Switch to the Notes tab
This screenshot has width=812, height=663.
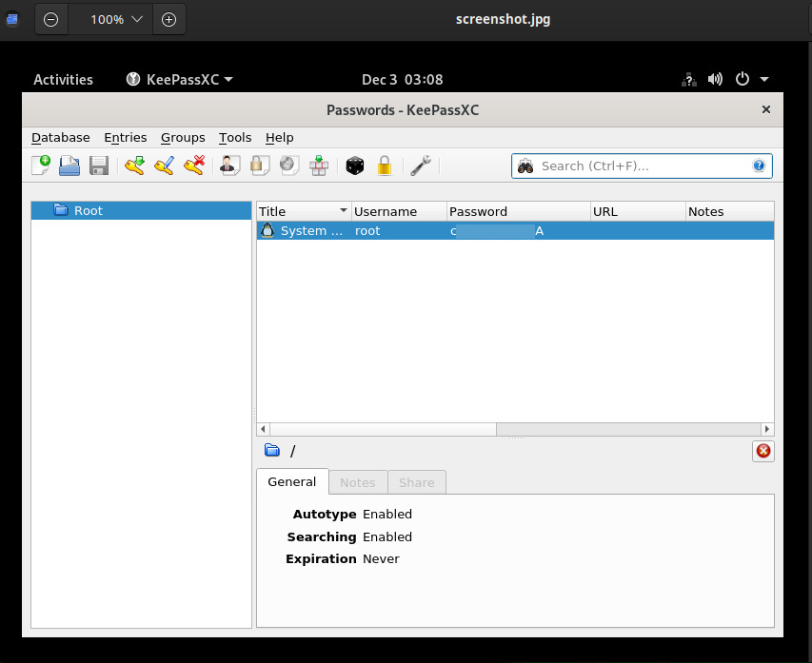[x=358, y=482]
